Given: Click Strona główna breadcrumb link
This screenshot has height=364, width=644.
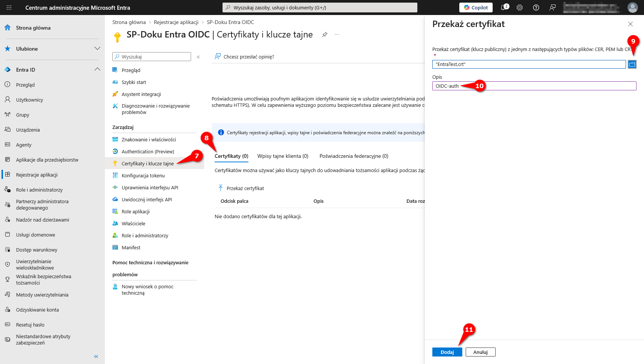Looking at the screenshot, I should click(x=129, y=22).
